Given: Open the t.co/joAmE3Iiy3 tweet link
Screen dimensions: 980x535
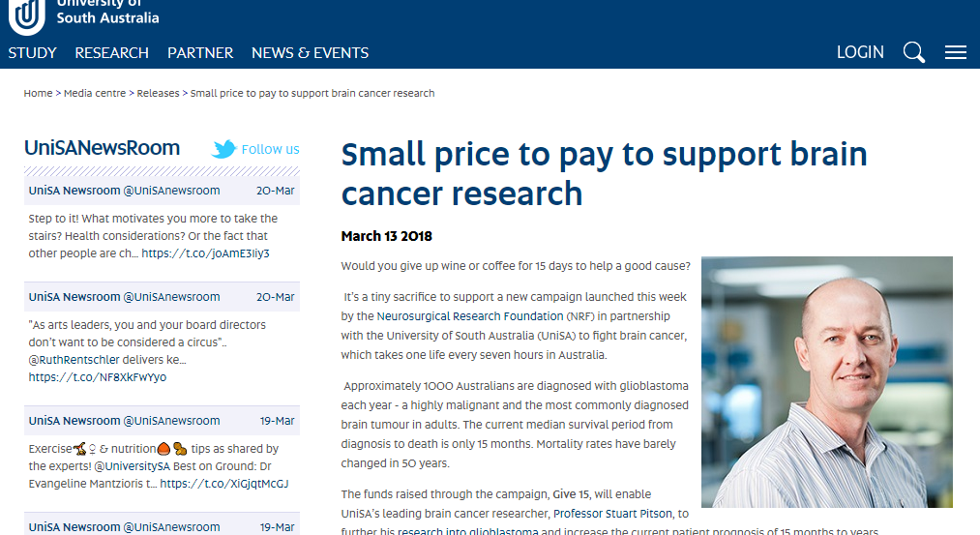Looking at the screenshot, I should click(205, 253).
